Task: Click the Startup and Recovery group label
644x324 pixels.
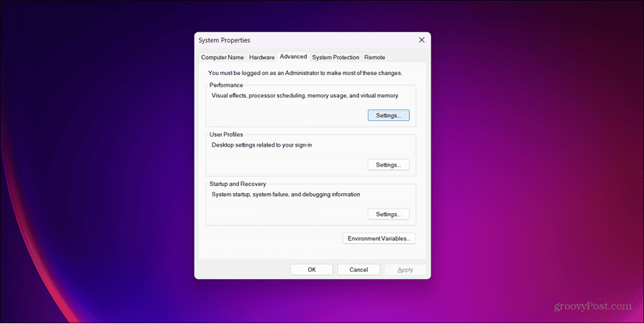Action: pos(238,184)
